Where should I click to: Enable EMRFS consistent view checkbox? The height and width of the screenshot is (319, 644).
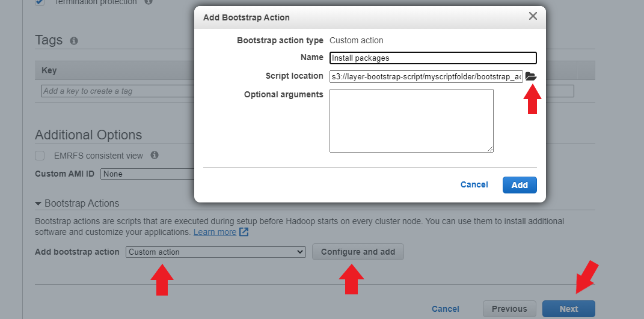coord(40,156)
